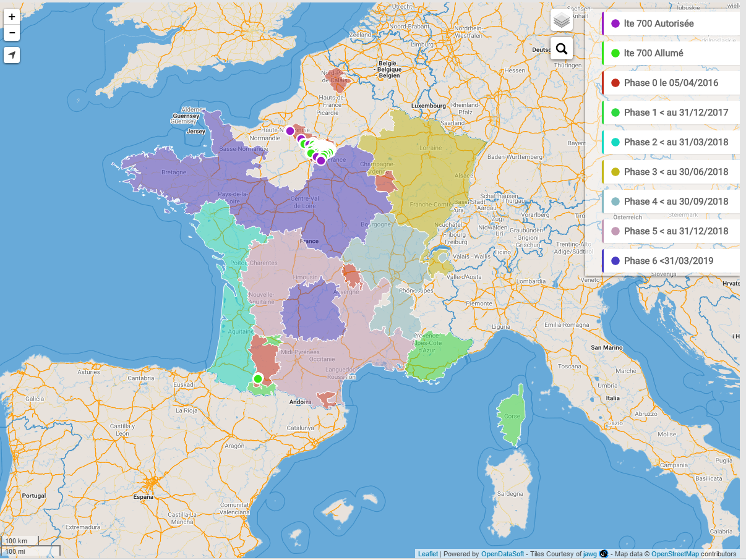
Task: Select Phase 5 < au 31/12/2018 legend item
Action: click(671, 231)
